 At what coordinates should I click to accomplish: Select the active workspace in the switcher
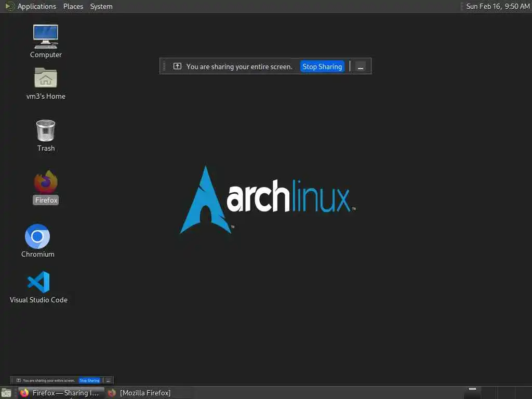472,393
